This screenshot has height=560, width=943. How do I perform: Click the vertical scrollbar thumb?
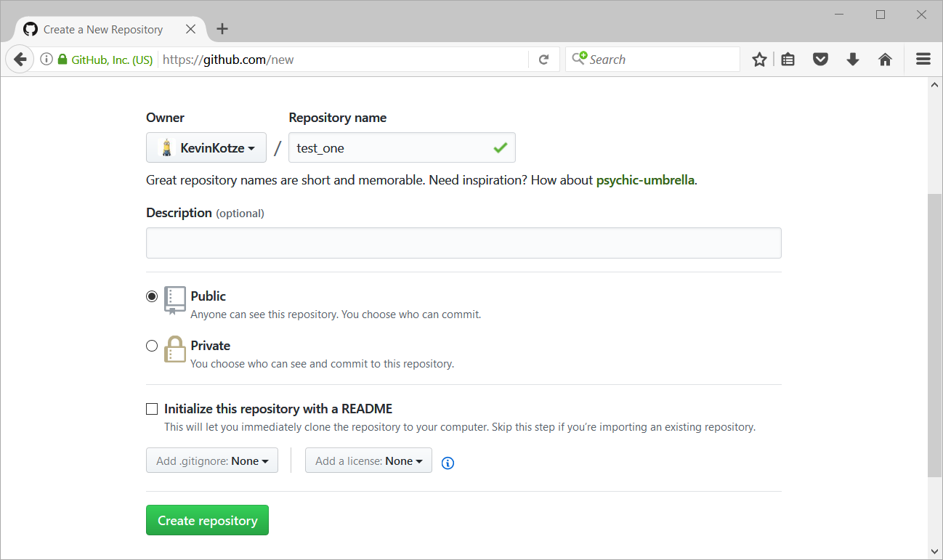tap(934, 335)
